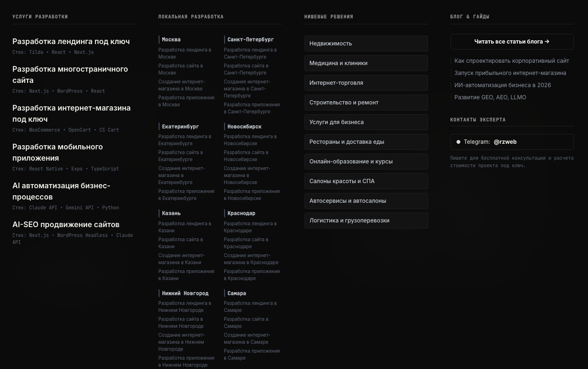Image resolution: width=588 pixels, height=369 pixels.
Task: Open "Разработка лендинга в Москве" link
Action: point(185,53)
